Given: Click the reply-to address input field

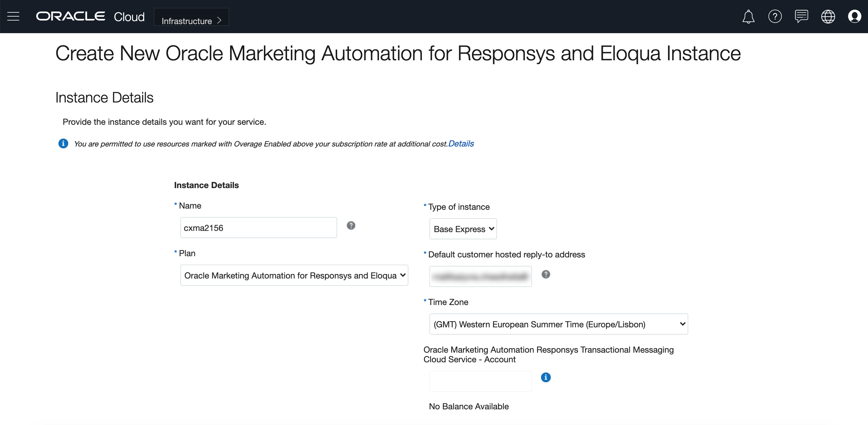Looking at the screenshot, I should coord(480,277).
